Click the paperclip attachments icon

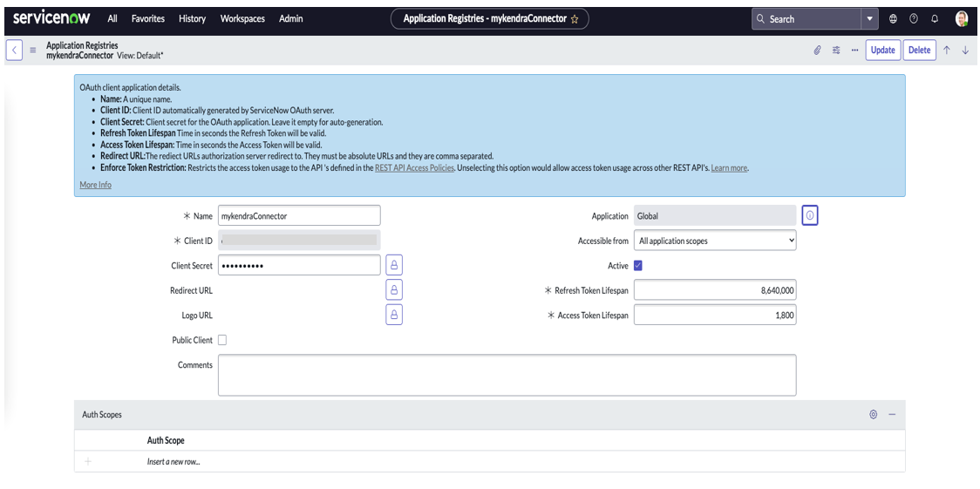tap(816, 50)
